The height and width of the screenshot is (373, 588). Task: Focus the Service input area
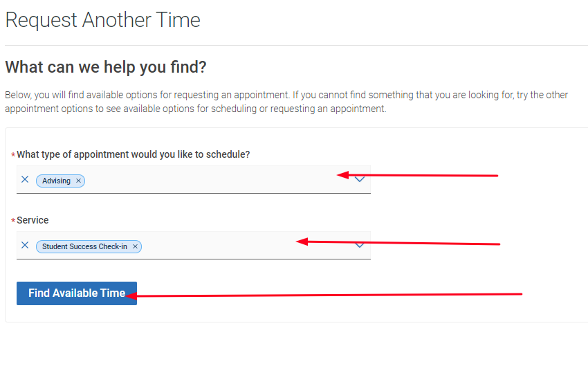tap(221, 246)
